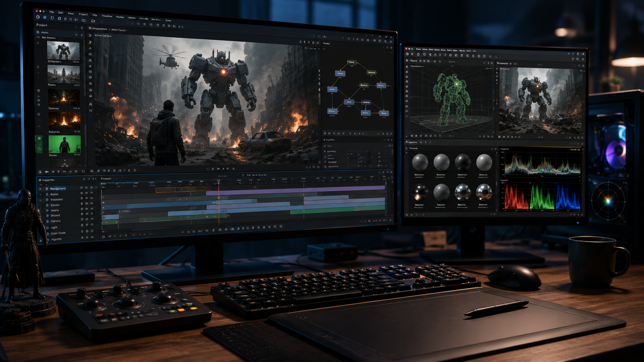Viewport: 644px width, 362px height.
Task: Toggle visibility of the Color Grade layer
Action: point(48,233)
